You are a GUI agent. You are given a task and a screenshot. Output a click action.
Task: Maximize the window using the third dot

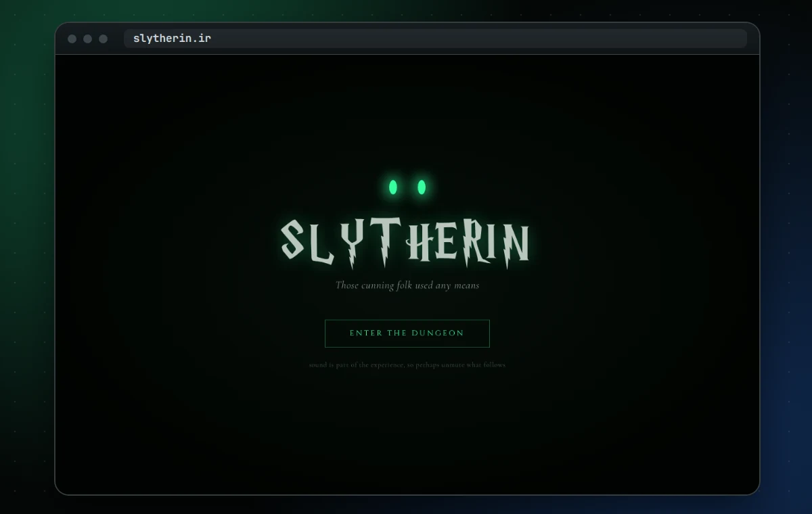point(103,39)
